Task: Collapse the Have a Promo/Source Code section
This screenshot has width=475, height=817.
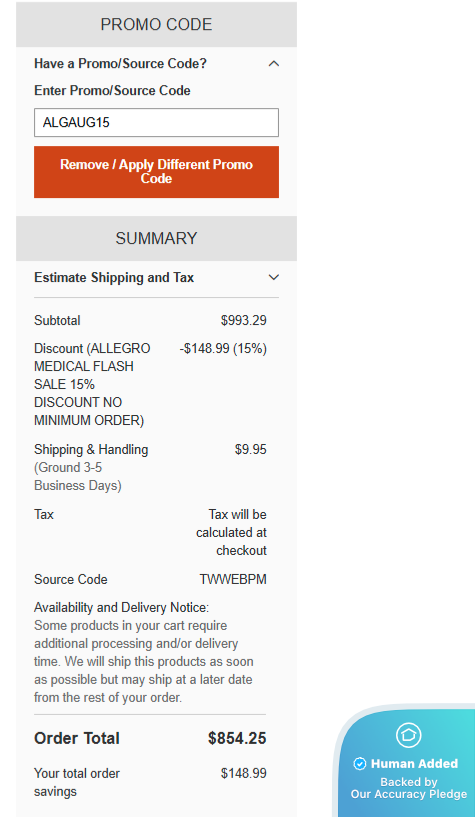Action: pyautogui.click(x=273, y=64)
